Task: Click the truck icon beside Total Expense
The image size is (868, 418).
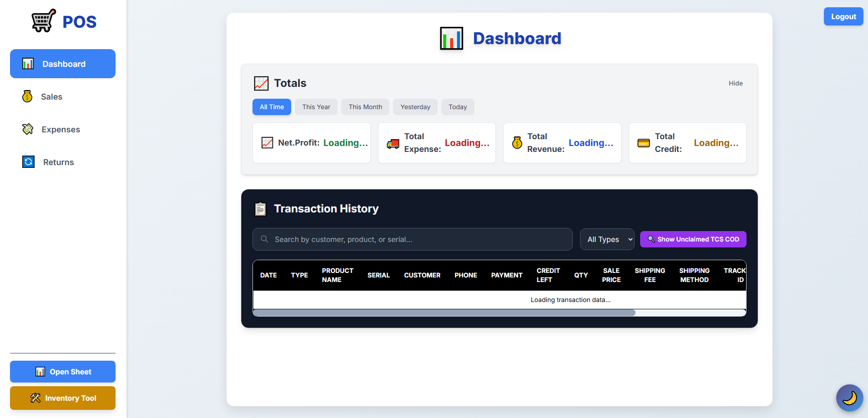Action: (x=392, y=142)
